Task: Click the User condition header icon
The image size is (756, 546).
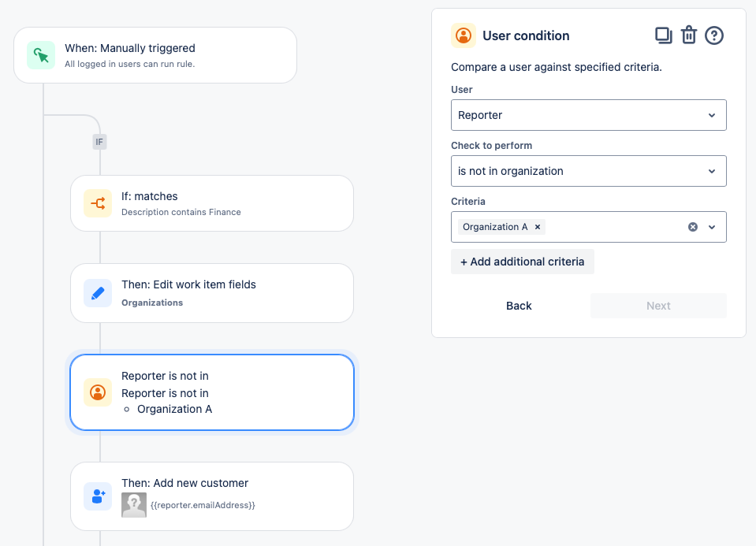Action: 464,35
